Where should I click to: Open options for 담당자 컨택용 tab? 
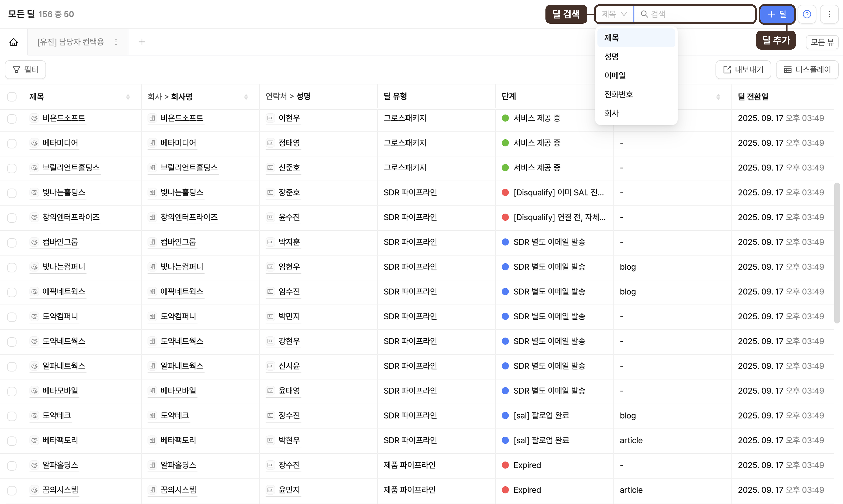116,42
